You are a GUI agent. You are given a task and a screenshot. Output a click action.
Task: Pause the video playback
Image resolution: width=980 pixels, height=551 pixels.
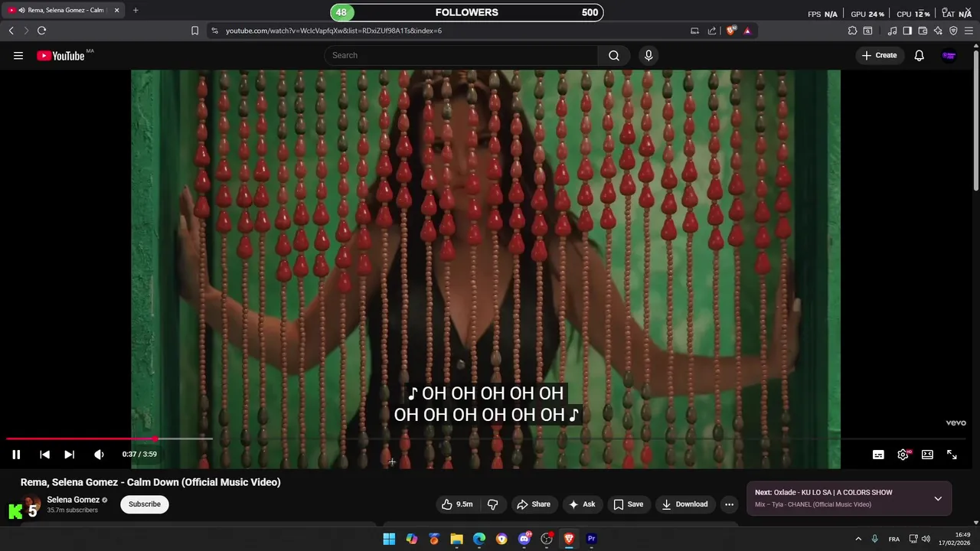[16, 455]
